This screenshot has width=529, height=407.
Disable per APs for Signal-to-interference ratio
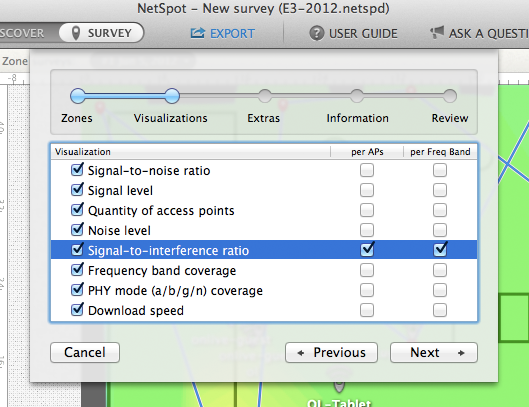[367, 249]
